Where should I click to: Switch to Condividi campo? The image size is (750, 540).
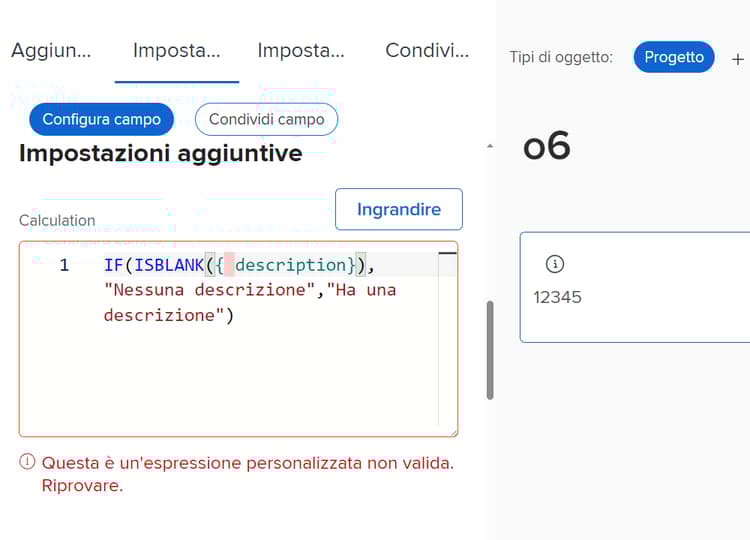tap(266, 119)
